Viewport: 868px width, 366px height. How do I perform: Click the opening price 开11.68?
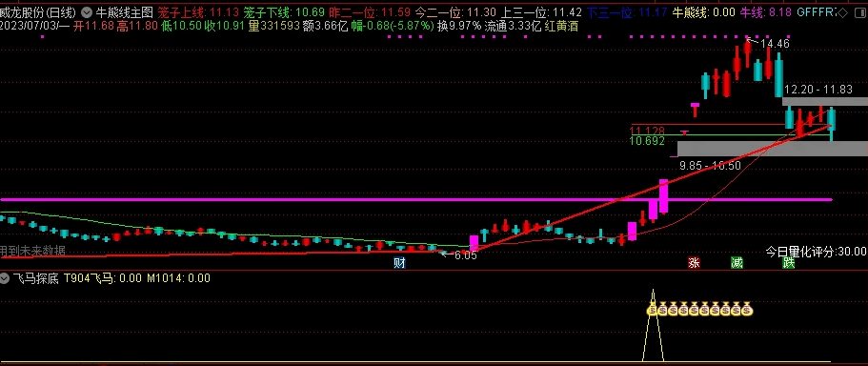tap(94, 26)
